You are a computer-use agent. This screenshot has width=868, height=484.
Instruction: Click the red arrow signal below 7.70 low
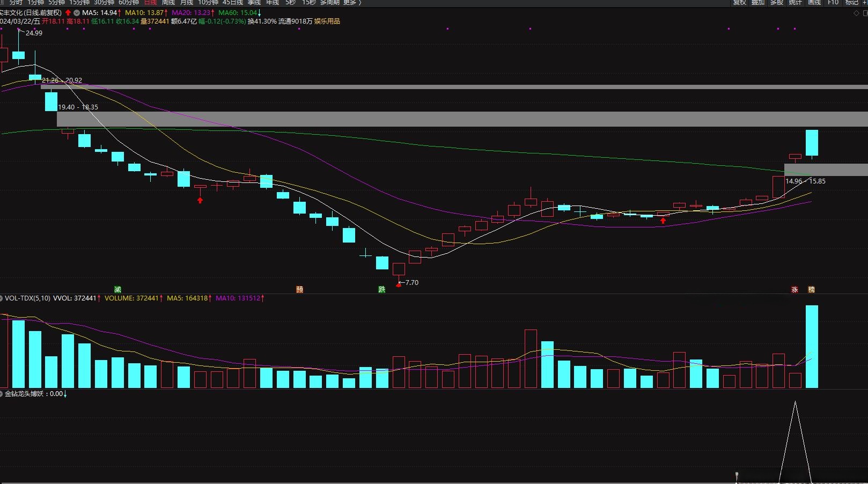point(398,285)
